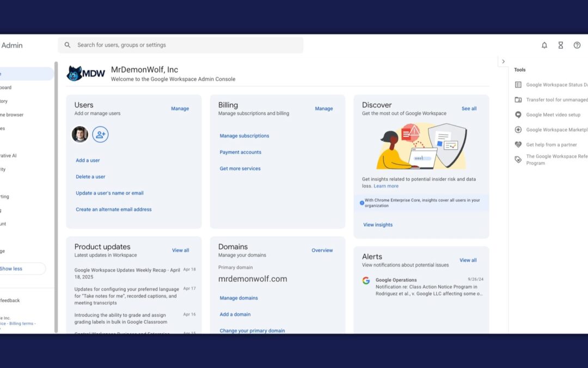Open the help question mark icon
Image resolution: width=588 pixels, height=368 pixels.
[577, 45]
